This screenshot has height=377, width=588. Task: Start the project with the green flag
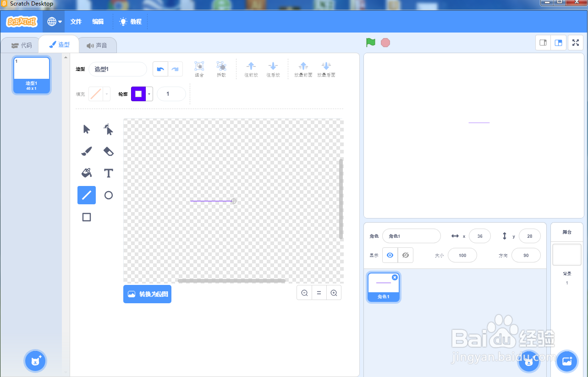click(370, 42)
